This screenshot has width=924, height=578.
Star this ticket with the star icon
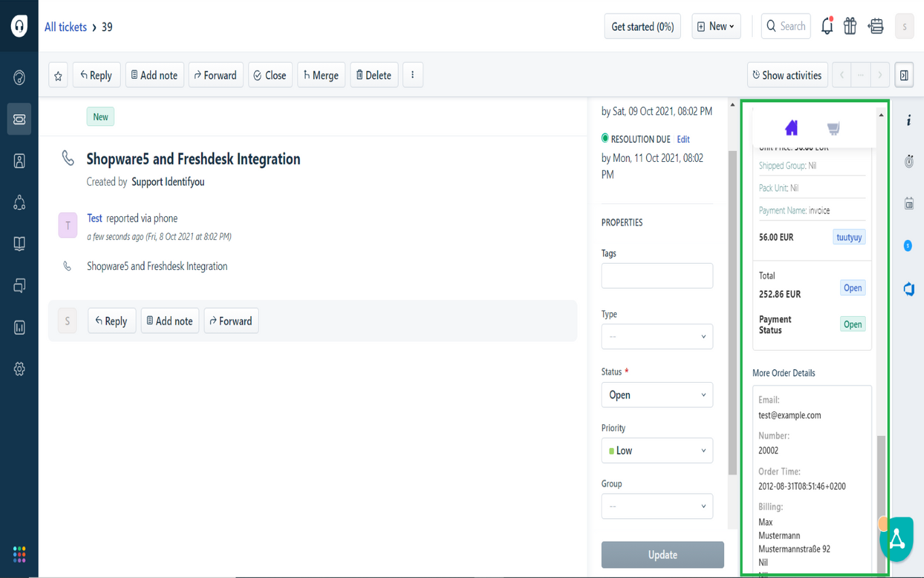tap(58, 75)
